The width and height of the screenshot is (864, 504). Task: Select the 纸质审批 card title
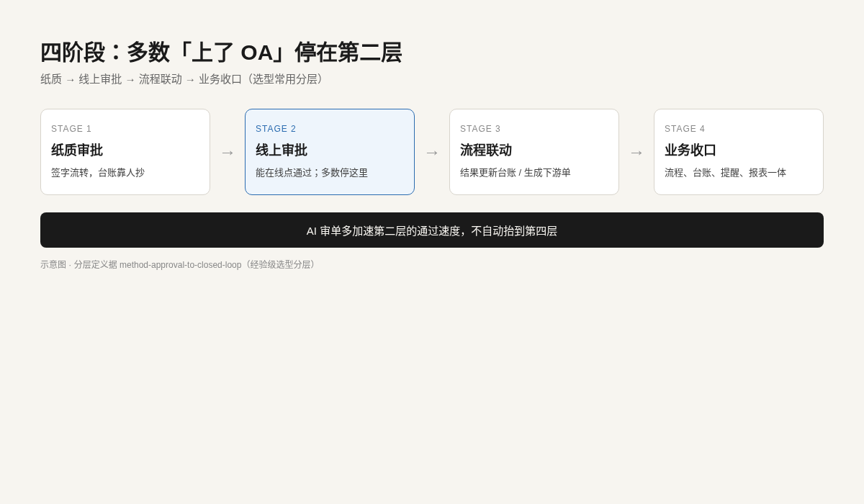[x=77, y=150]
